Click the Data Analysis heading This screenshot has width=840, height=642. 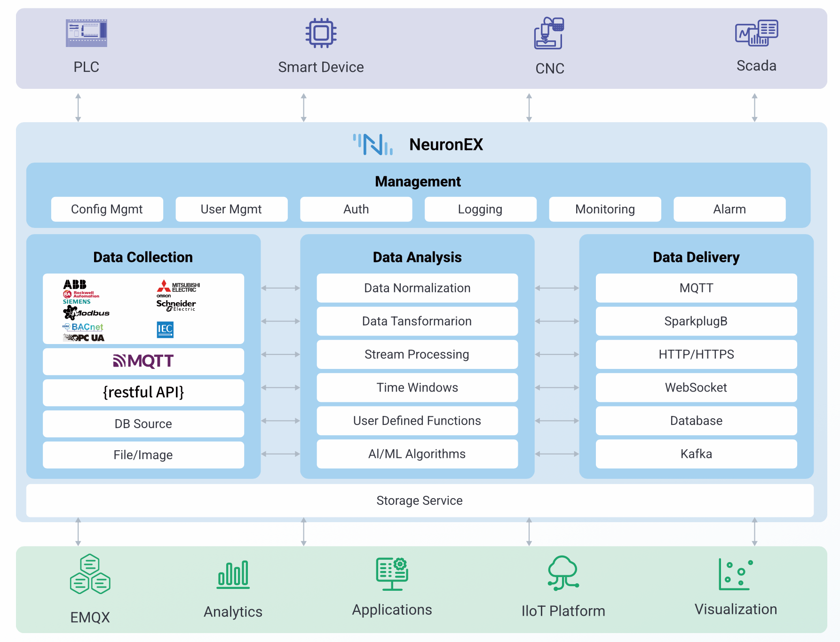tap(417, 257)
